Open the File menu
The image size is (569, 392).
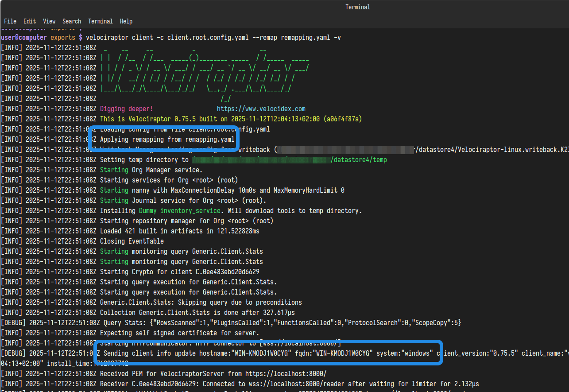(10, 21)
